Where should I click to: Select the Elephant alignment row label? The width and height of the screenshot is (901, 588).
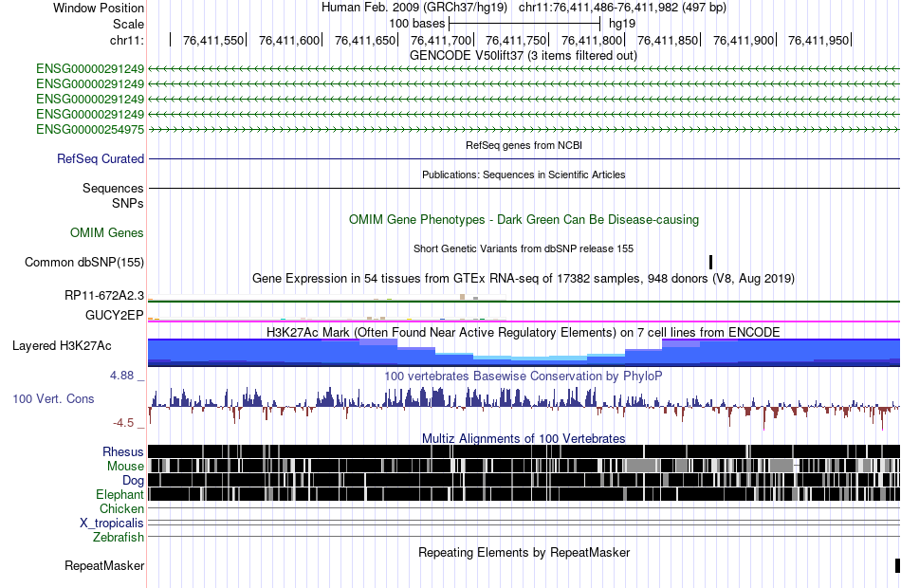[x=120, y=495]
